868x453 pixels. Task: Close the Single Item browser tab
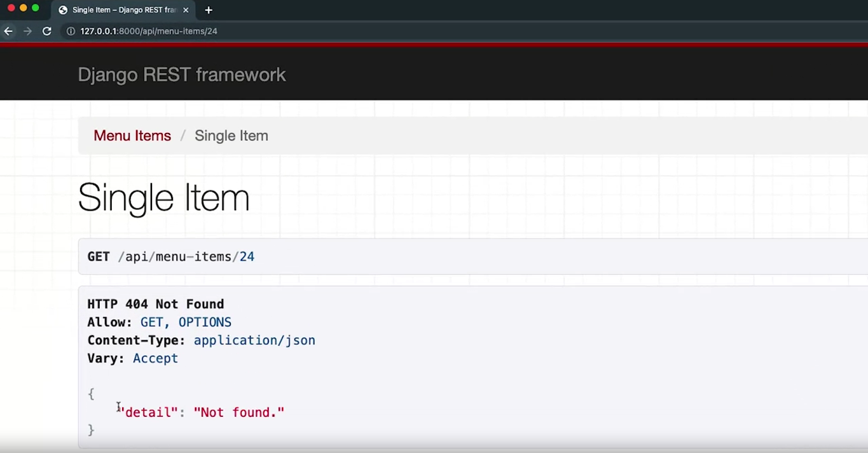pyautogui.click(x=186, y=10)
